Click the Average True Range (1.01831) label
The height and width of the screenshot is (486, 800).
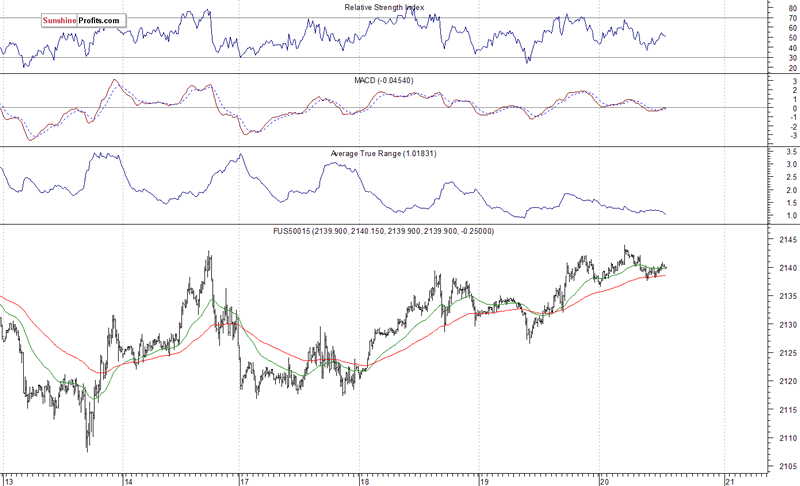(383, 153)
